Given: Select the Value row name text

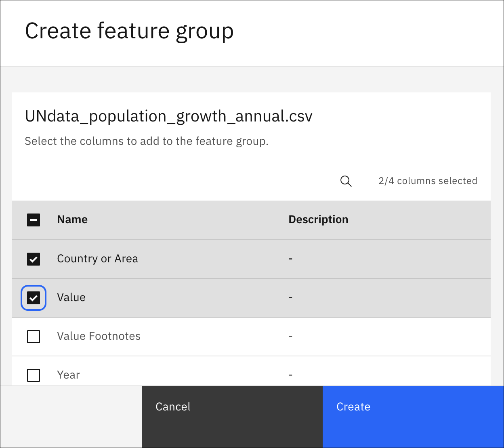Looking at the screenshot, I should point(71,297).
